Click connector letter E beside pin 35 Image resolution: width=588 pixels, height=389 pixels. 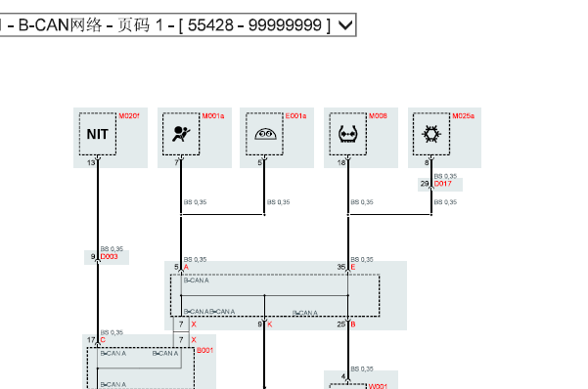(353, 267)
